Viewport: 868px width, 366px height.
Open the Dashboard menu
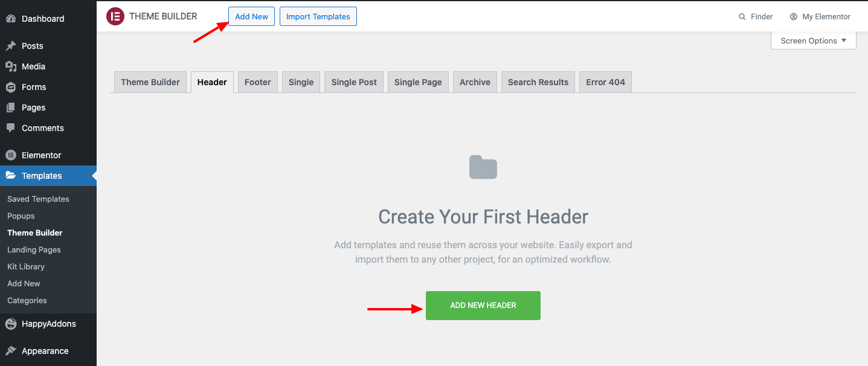point(48,19)
